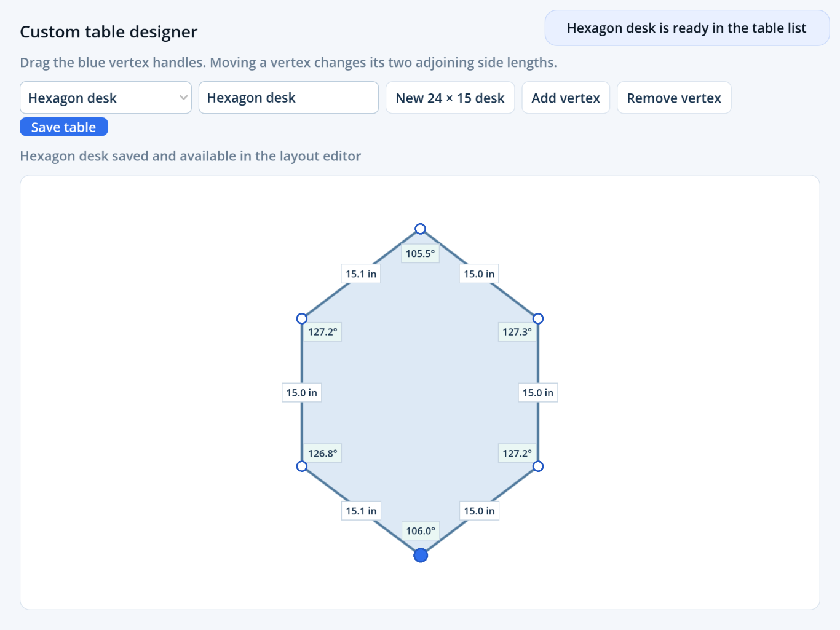Click the left side 15.0 in label
Image resolution: width=840 pixels, height=630 pixels.
pos(302,393)
